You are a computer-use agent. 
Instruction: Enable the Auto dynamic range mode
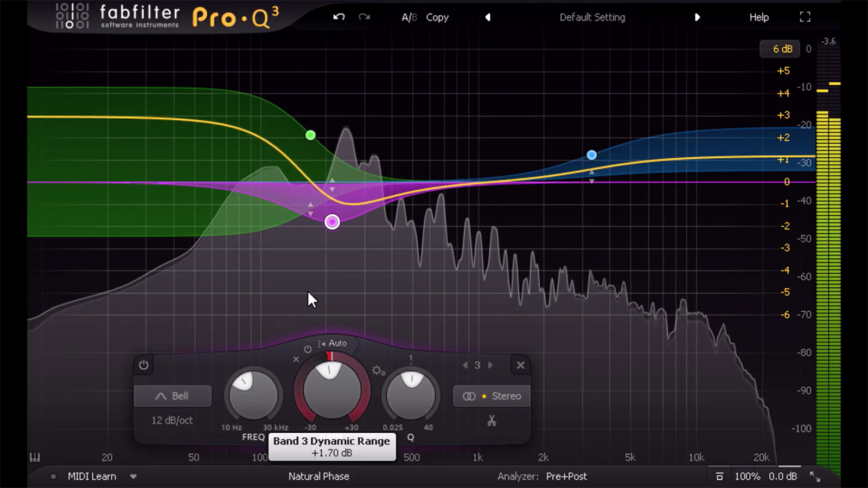click(337, 343)
